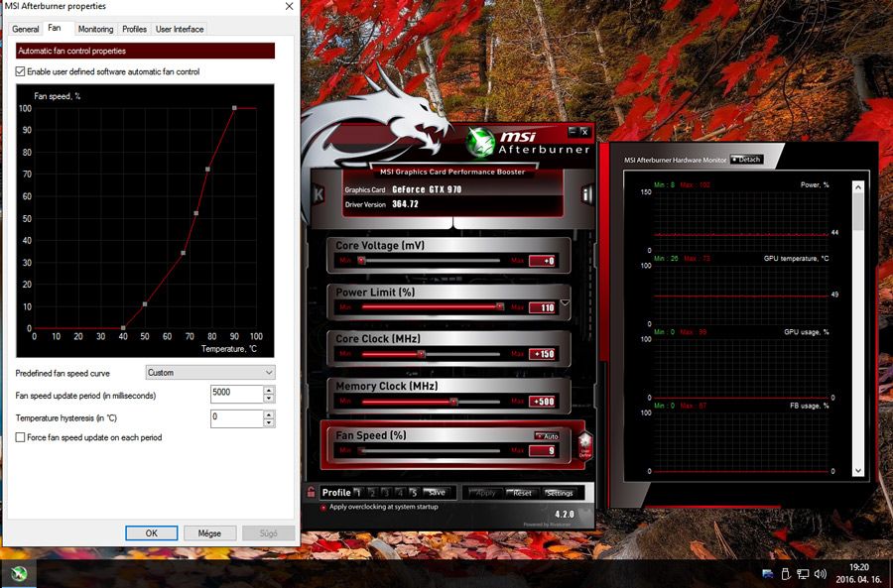Click the Reset button in Afterburner
Viewport: 893px width, 588px height.
(522, 493)
